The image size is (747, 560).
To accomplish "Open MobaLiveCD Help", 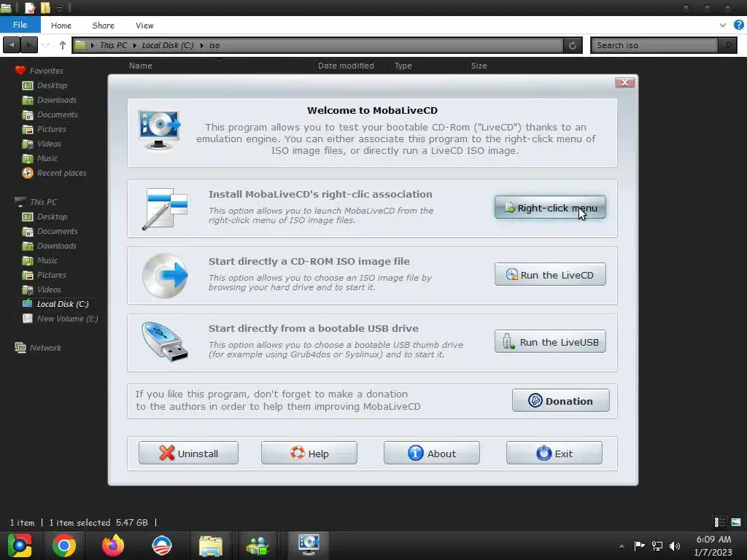I will point(309,454).
